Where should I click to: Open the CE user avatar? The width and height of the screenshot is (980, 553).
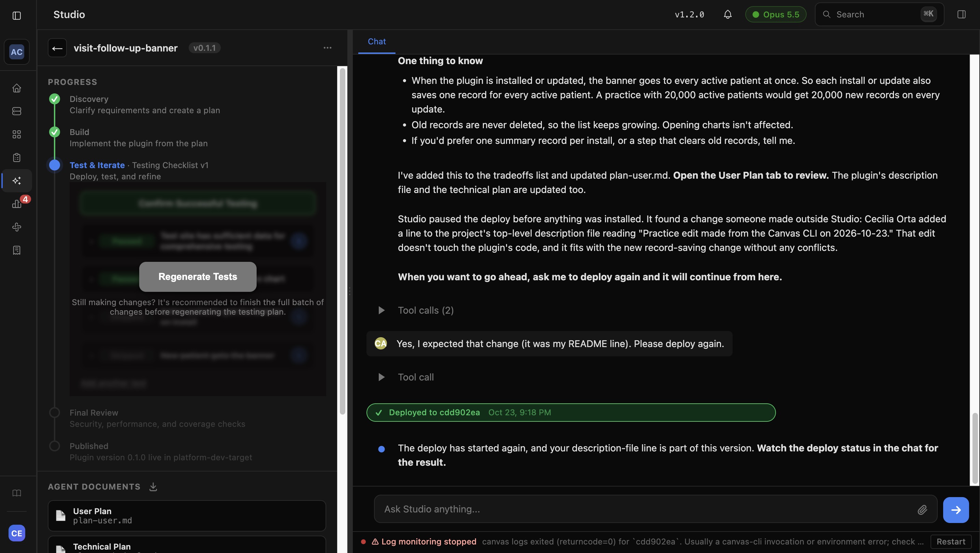tap(16, 533)
